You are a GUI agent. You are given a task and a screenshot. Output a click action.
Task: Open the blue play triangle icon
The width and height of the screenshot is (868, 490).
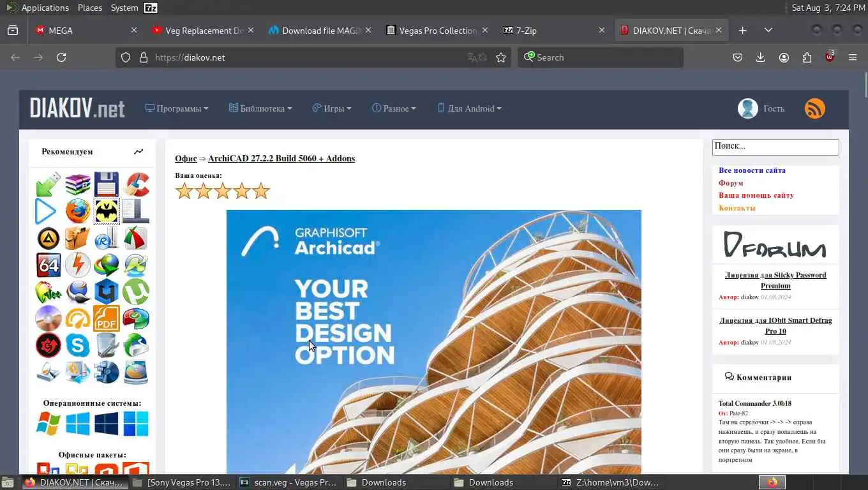(x=46, y=211)
